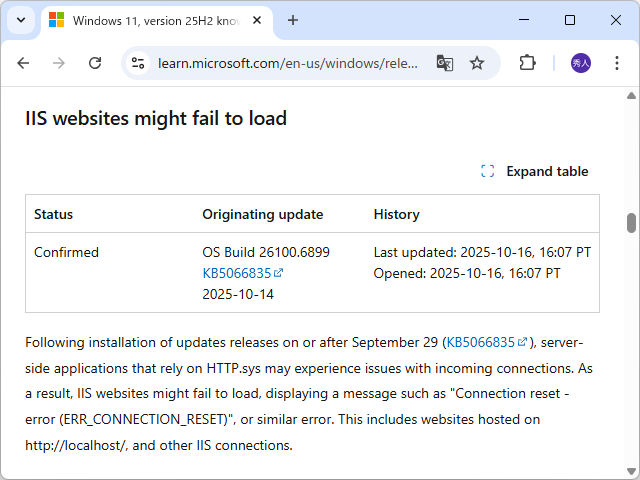
Task: Bookmark this page with the star icon
Action: [477, 63]
